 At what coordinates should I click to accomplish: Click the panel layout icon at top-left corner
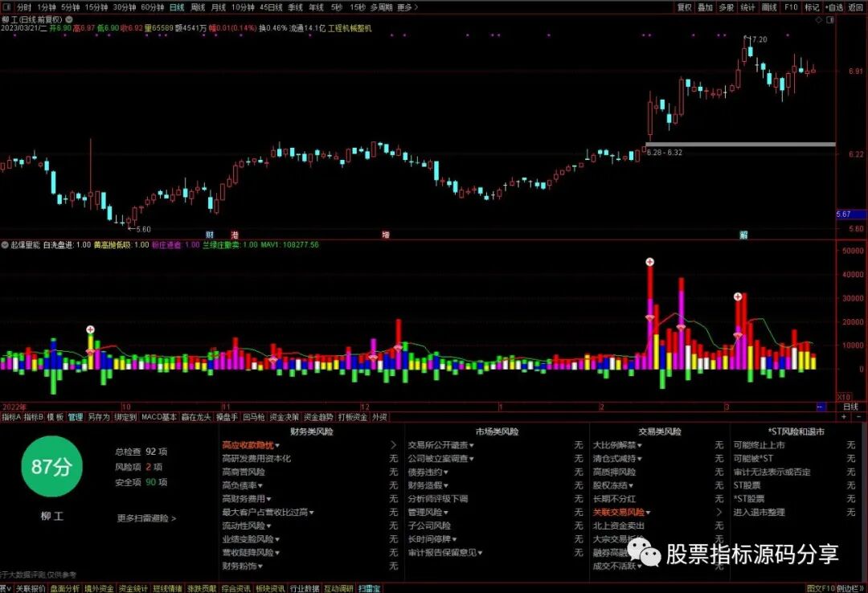click(x=6, y=7)
